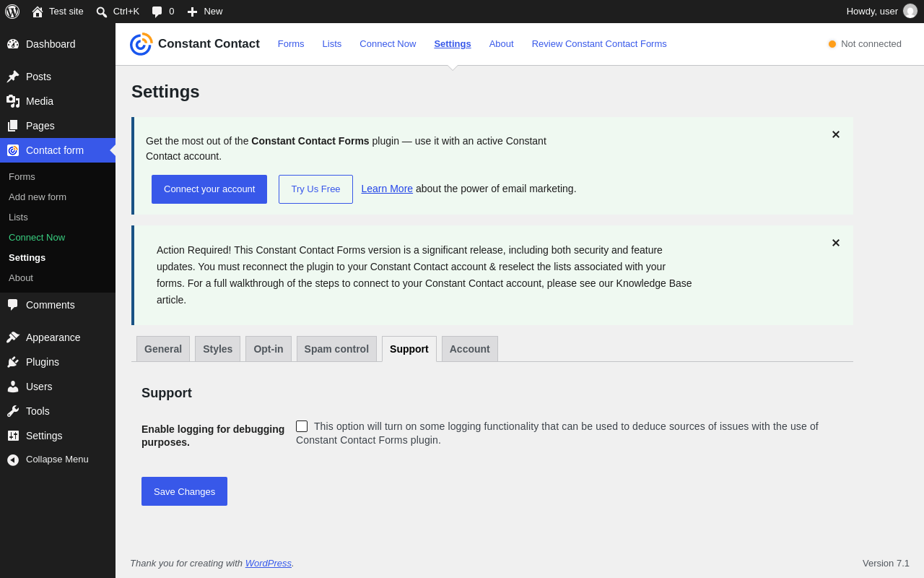Click the Collapse Menu arrow icon

tap(13, 460)
